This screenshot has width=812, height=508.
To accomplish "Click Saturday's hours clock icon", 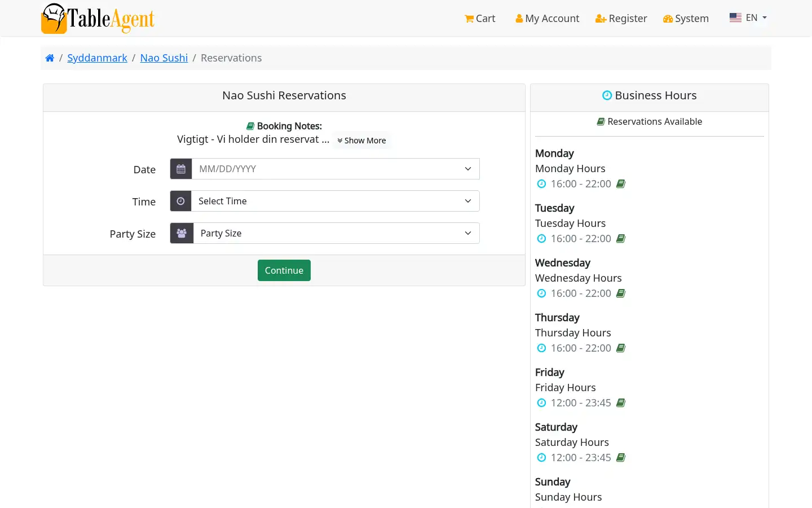I will tap(541, 458).
